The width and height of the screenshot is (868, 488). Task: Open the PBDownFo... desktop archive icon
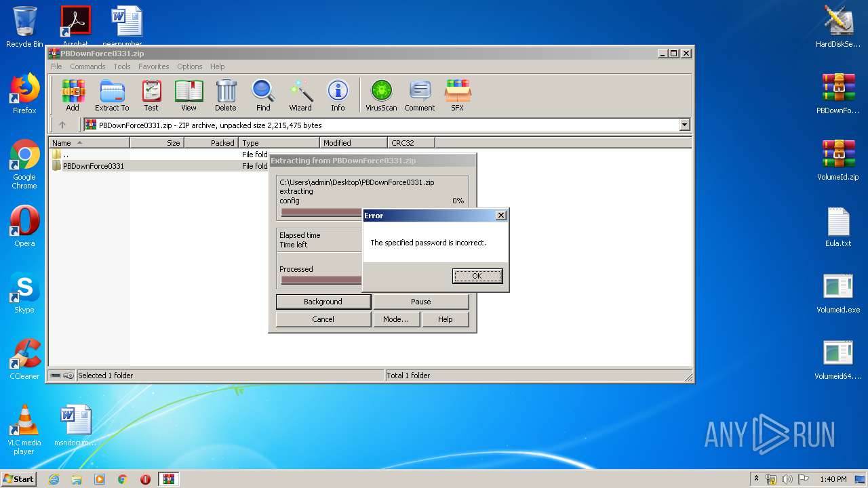tap(838, 94)
